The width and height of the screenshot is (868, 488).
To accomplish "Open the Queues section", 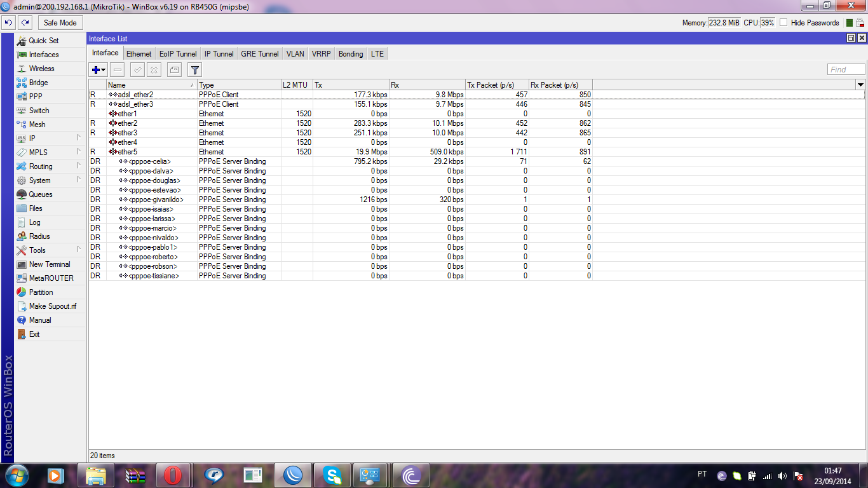I will tap(41, 194).
